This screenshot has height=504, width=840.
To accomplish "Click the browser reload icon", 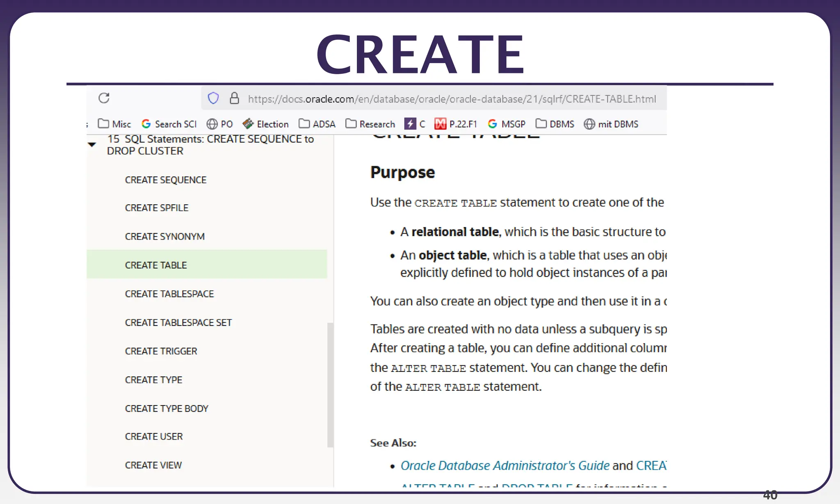I will pos(104,98).
